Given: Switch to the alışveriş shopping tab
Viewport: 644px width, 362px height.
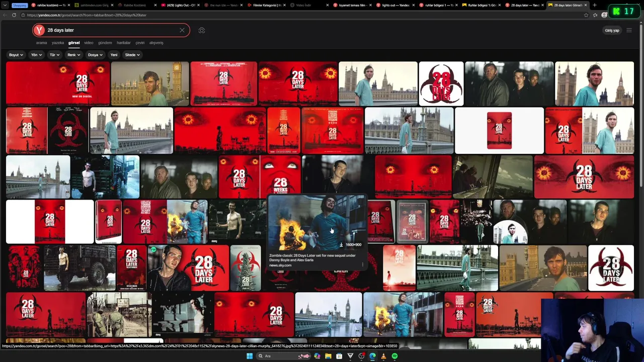Looking at the screenshot, I should pyautogui.click(x=156, y=43).
